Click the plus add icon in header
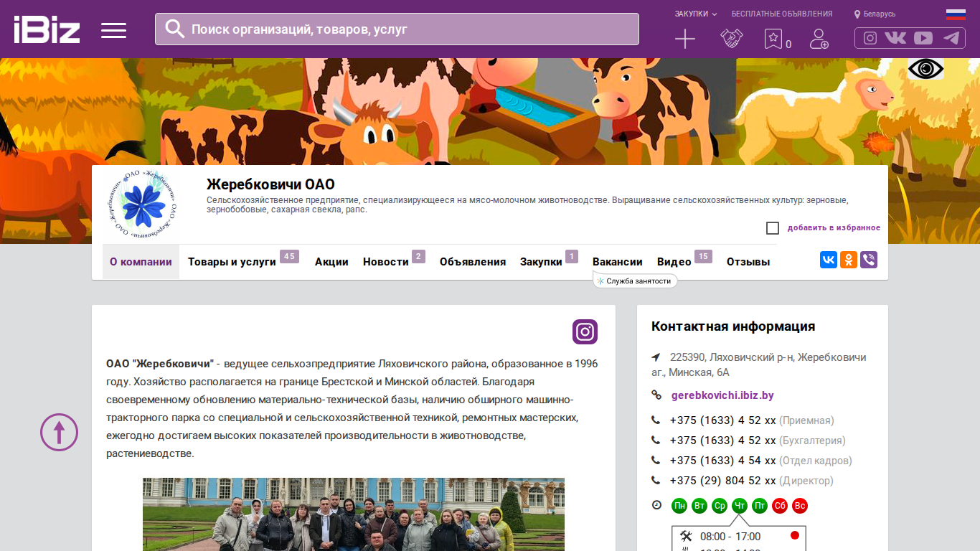This screenshot has width=980, height=551. pos(685,39)
